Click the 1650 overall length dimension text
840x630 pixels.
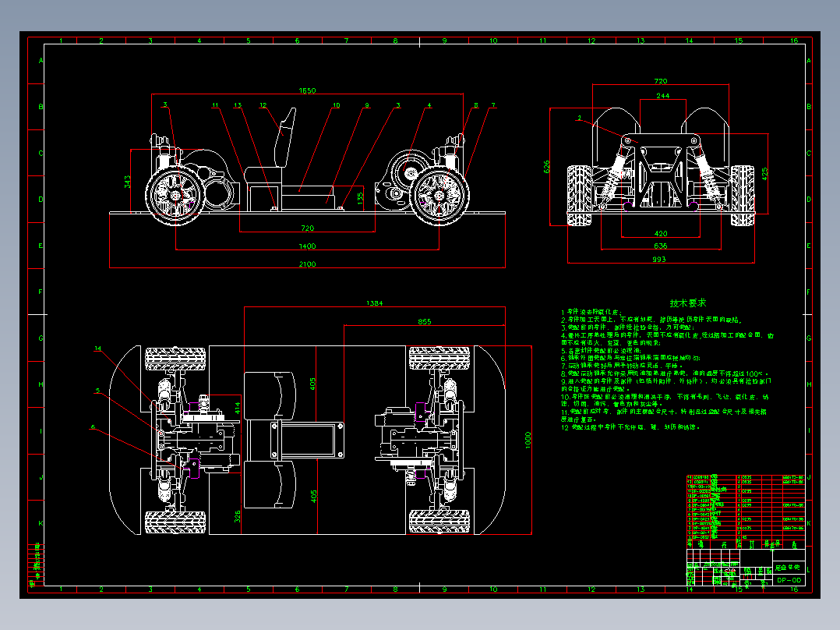[307, 90]
